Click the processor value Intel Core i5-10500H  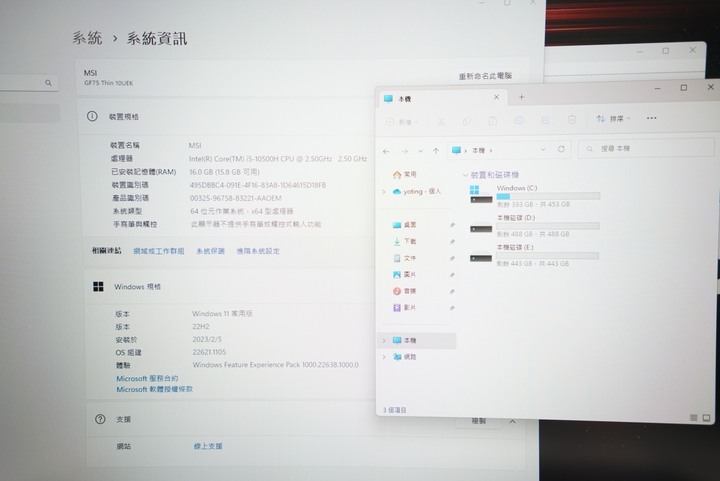click(x=278, y=159)
